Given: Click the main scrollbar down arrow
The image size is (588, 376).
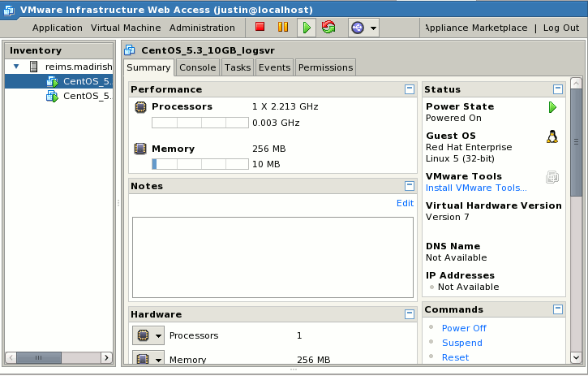Looking at the screenshot, I should 576,357.
